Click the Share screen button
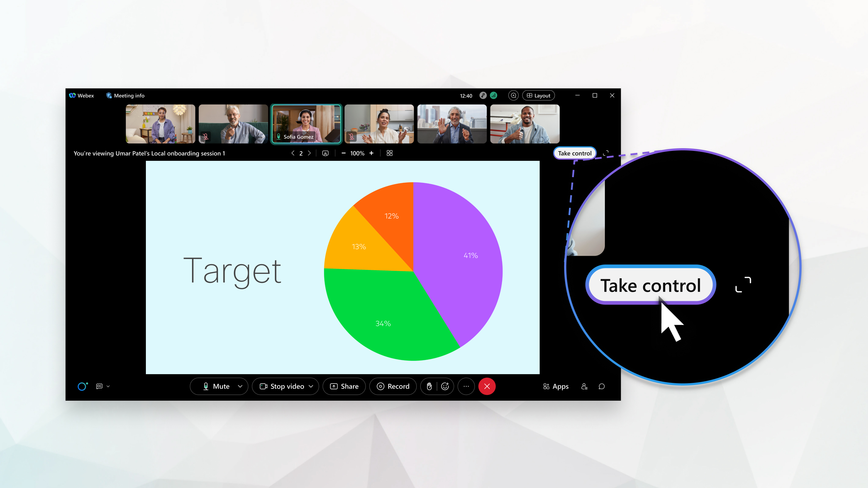This screenshot has width=868, height=488. pos(344,386)
